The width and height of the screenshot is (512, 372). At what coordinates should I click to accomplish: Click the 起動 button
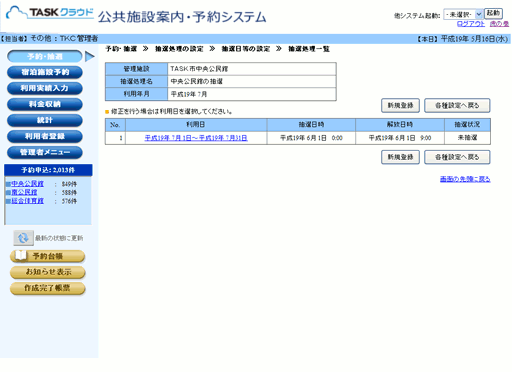point(493,13)
